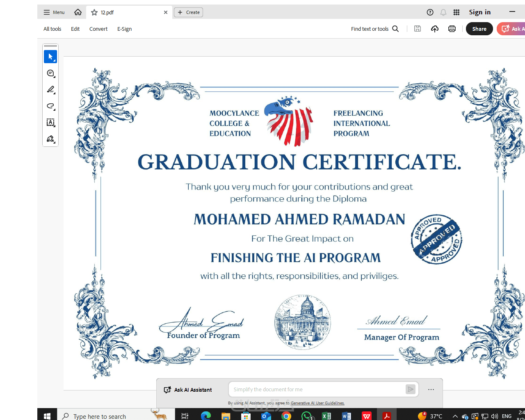This screenshot has height=420, width=525.
Task: Open WPS Office from the taskbar
Action: point(367,416)
